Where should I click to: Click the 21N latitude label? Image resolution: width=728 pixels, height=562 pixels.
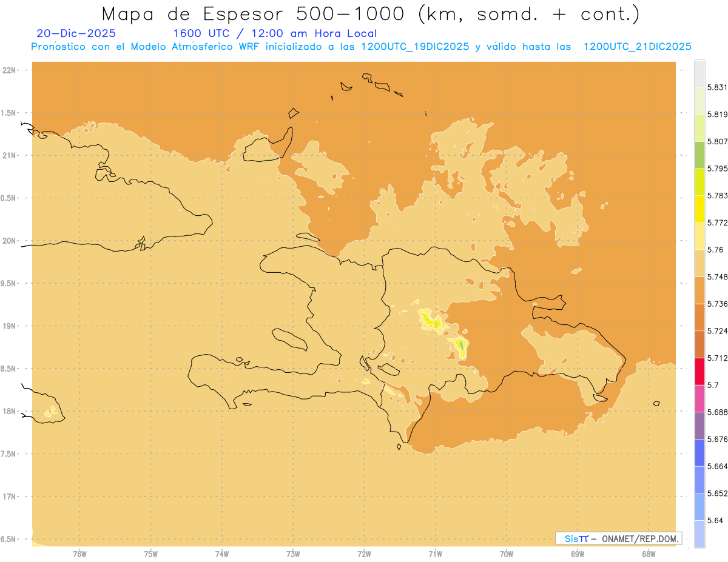click(8, 155)
